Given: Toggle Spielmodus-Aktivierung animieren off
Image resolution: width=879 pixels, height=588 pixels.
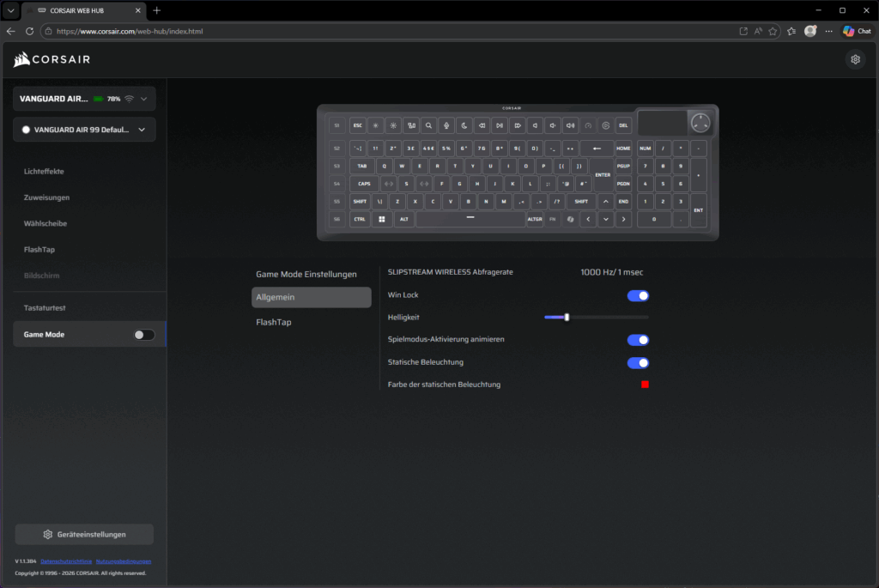Looking at the screenshot, I should [638, 340].
